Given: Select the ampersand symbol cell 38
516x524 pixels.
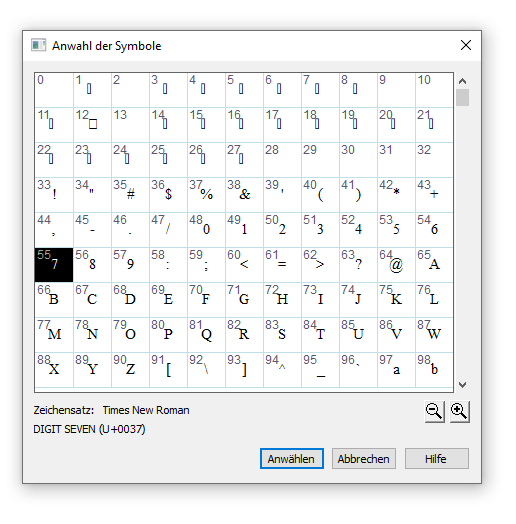Looking at the screenshot, I should point(244,195).
